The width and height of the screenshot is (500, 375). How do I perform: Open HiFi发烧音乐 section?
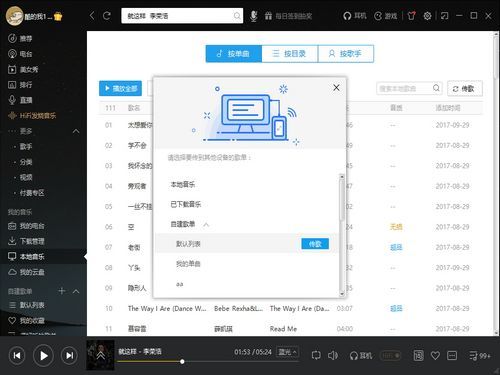32,116
